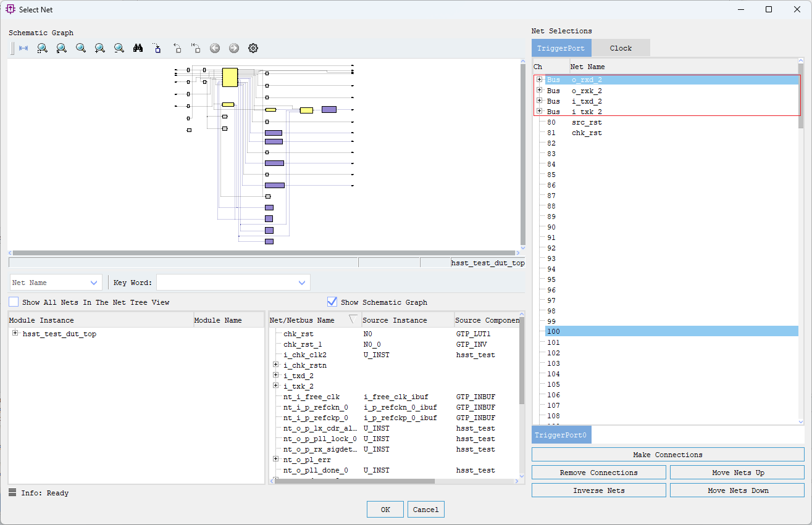Open the schematic search tool
This screenshot has height=525, width=812.
click(138, 48)
